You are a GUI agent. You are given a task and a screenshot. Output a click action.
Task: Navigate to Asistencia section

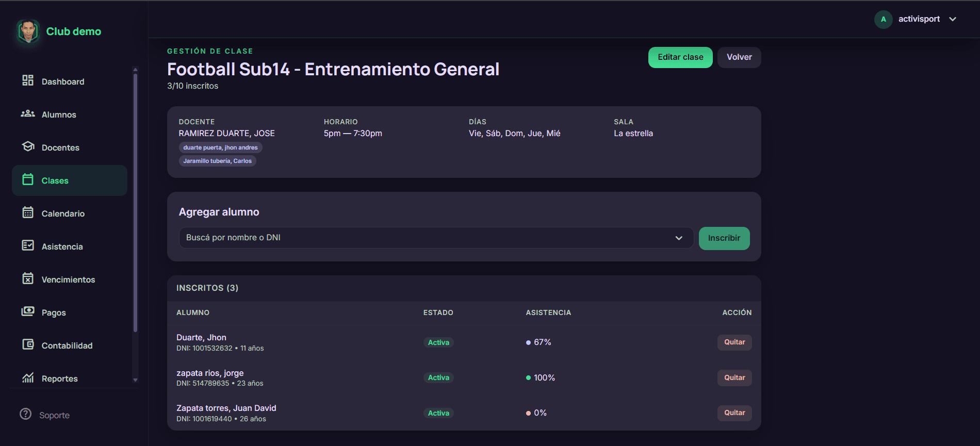click(x=62, y=246)
